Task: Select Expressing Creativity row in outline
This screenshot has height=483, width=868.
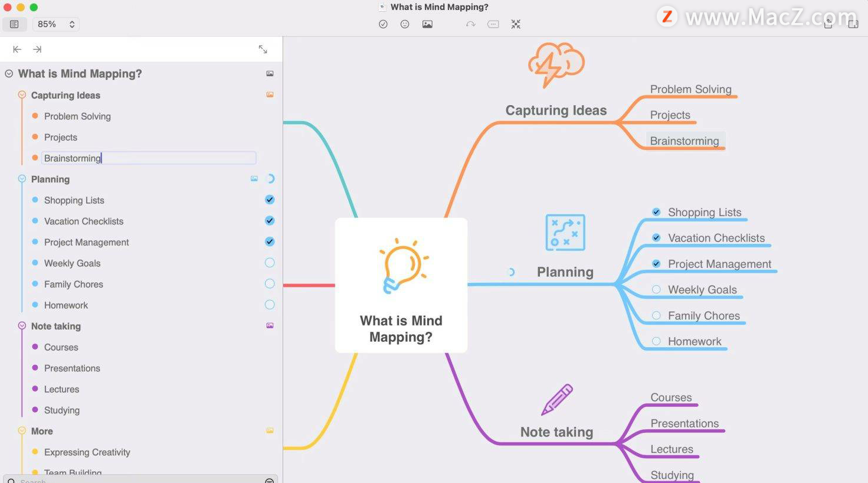Action: pos(87,452)
